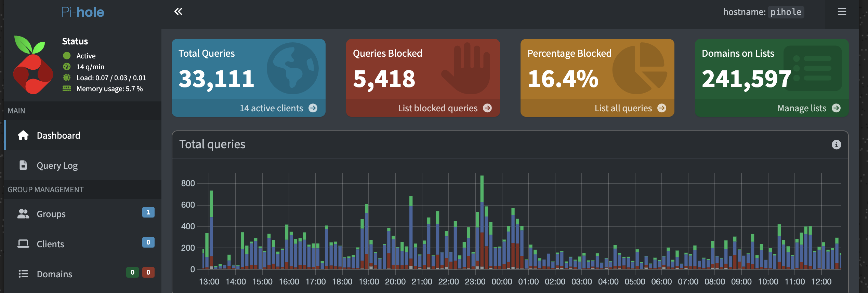
Task: Click the Total queries info icon
Action: tap(836, 145)
